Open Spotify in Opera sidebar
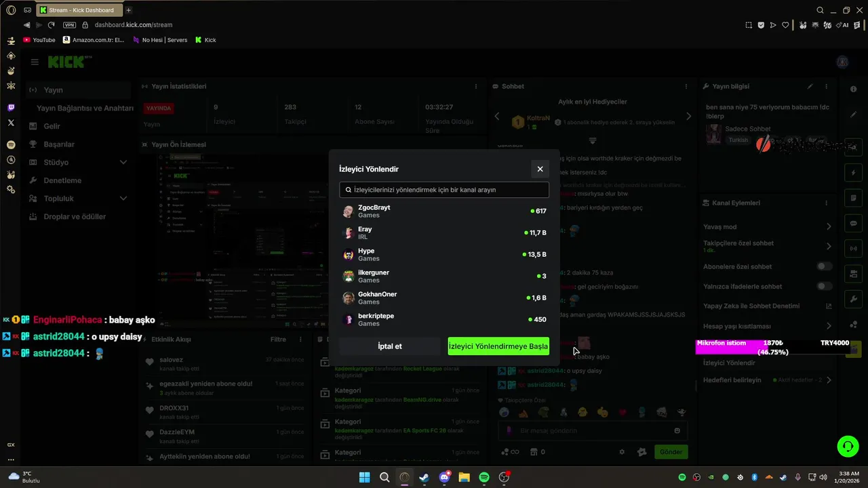Image resolution: width=868 pixels, height=488 pixels. coord(11,145)
